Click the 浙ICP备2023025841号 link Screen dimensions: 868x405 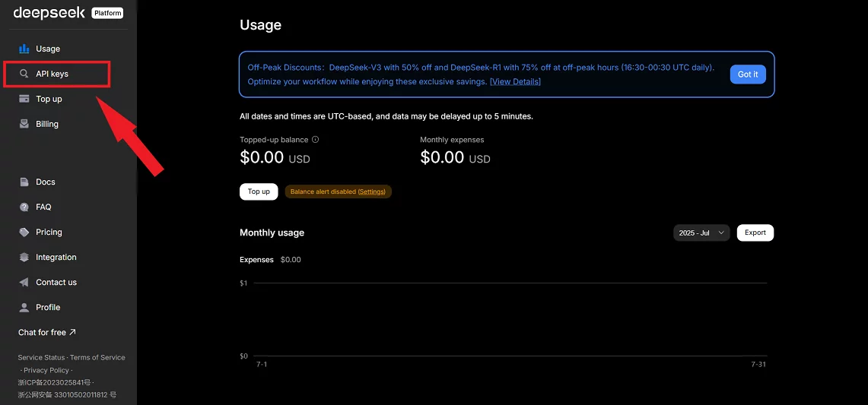54,382
